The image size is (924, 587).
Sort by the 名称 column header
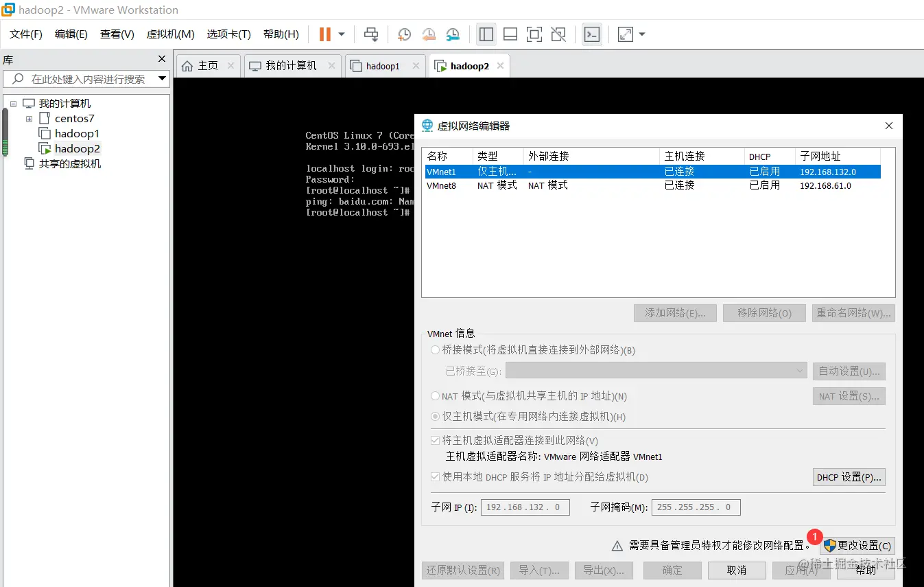click(x=447, y=156)
